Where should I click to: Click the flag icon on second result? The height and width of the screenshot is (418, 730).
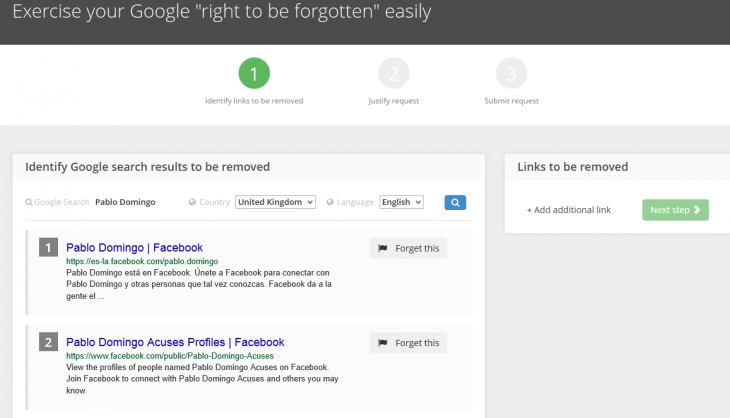pyautogui.click(x=382, y=343)
